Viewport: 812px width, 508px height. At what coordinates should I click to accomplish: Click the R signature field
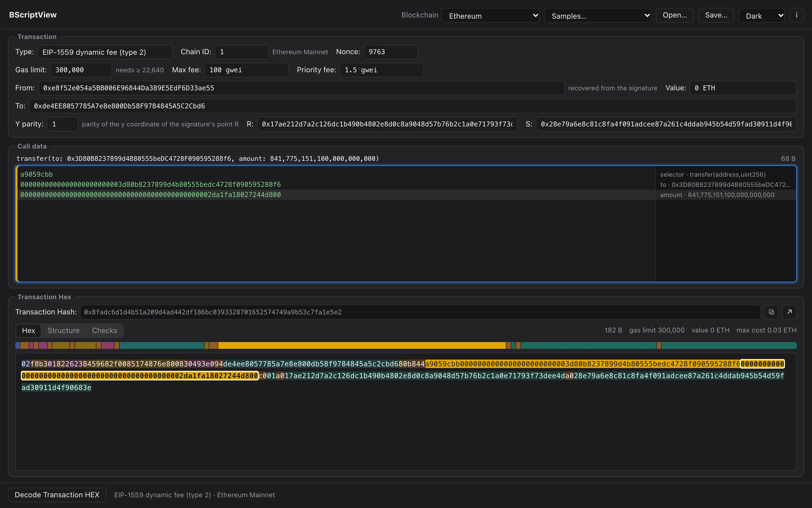[x=387, y=124]
